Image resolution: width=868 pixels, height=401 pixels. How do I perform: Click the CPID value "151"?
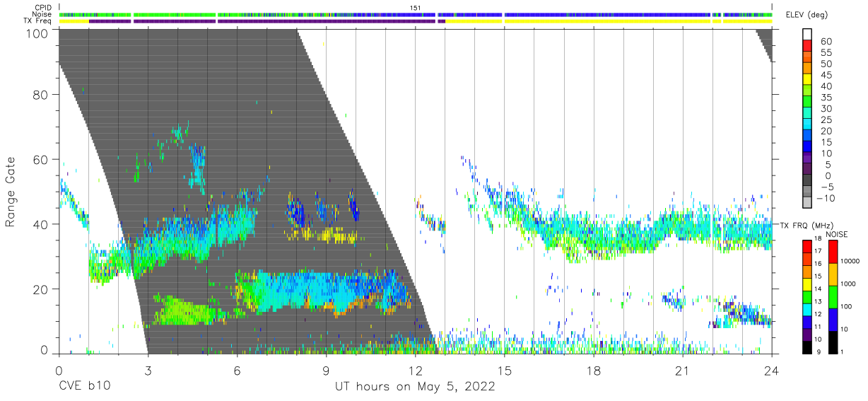416,7
